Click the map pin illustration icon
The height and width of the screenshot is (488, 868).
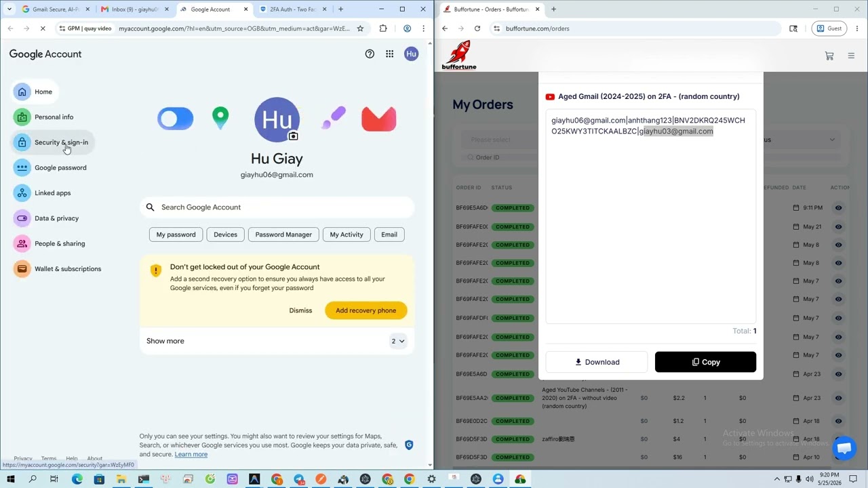pyautogui.click(x=220, y=118)
